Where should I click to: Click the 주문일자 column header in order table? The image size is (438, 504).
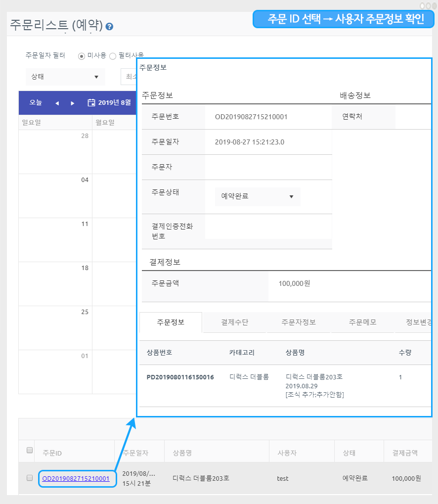[x=135, y=453]
